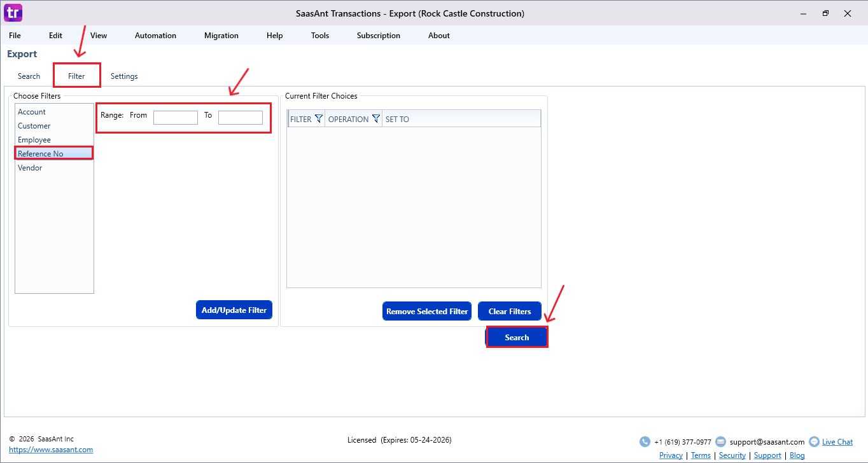Close the SaasAnt Transactions window

(x=848, y=13)
